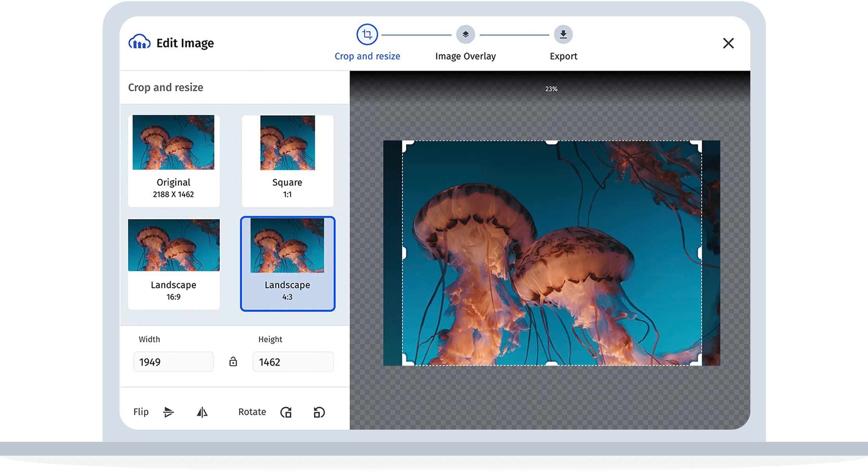The width and height of the screenshot is (868, 472).
Task: Click the Crop and resize step label
Action: pos(367,56)
